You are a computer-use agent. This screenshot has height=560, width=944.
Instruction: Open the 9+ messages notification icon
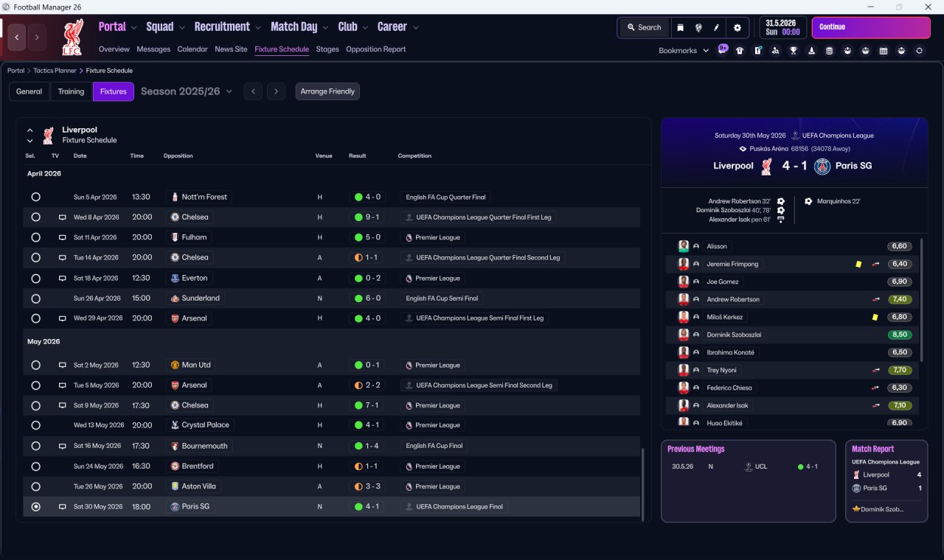723,50
